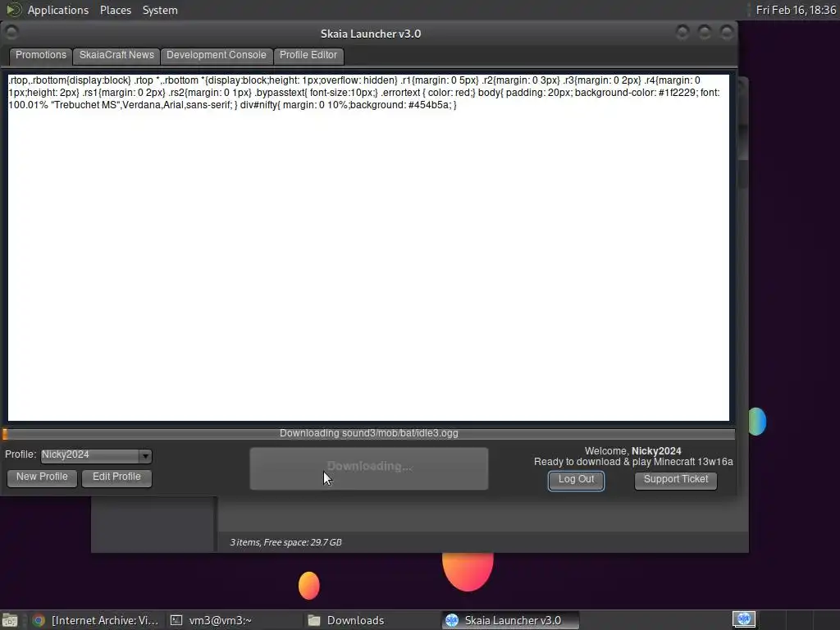Click the Chrome icon in taskbar

(39, 620)
